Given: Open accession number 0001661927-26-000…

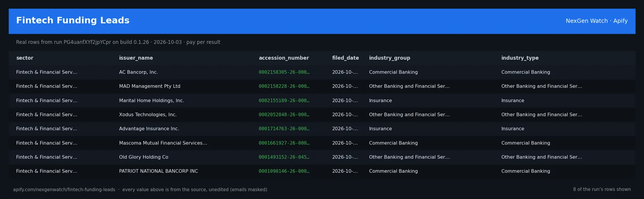Looking at the screenshot, I should click(x=284, y=143).
